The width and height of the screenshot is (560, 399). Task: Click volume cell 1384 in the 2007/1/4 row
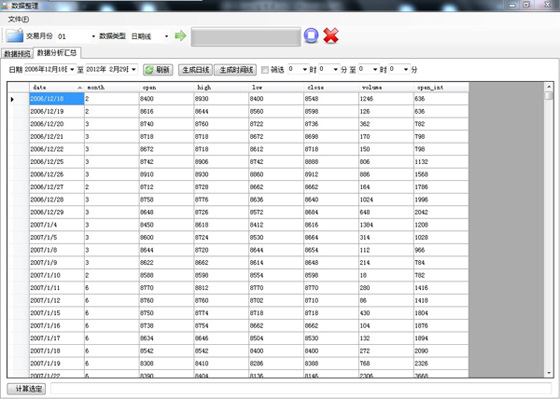[386, 225]
